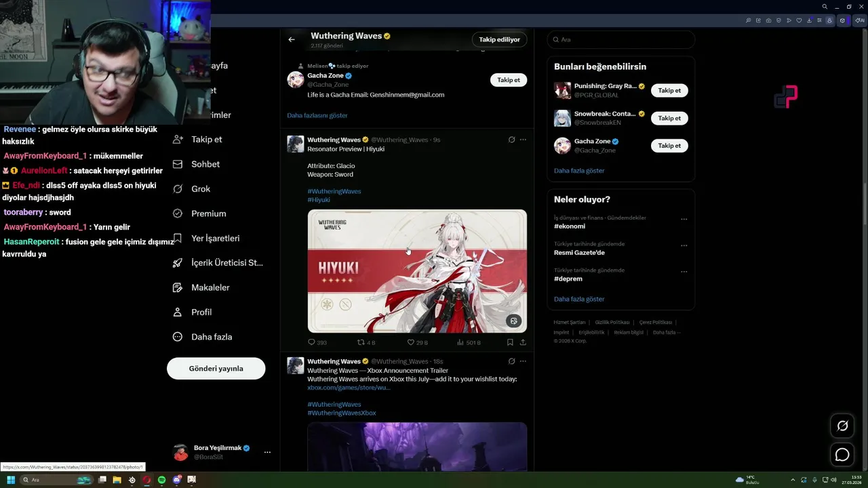
Task: Open browser downloads icon
Action: (x=809, y=20)
